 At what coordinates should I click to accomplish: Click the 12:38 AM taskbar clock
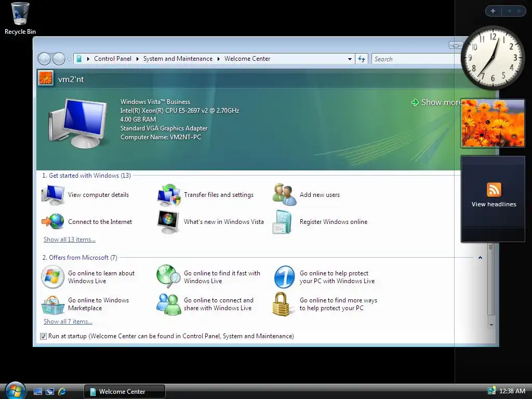(512, 391)
